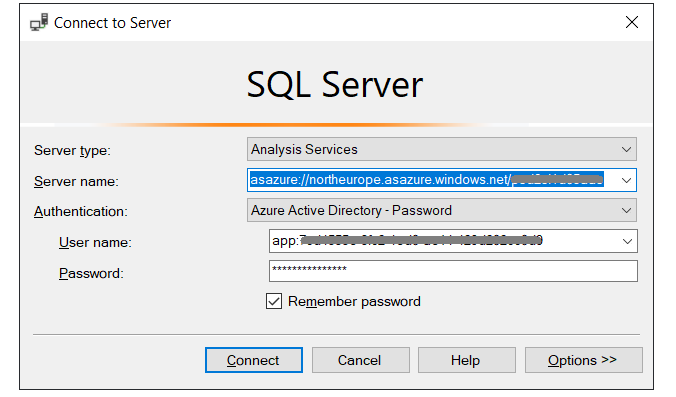This screenshot has width=676, height=397.
Task: Click the Password label
Action: (x=91, y=274)
